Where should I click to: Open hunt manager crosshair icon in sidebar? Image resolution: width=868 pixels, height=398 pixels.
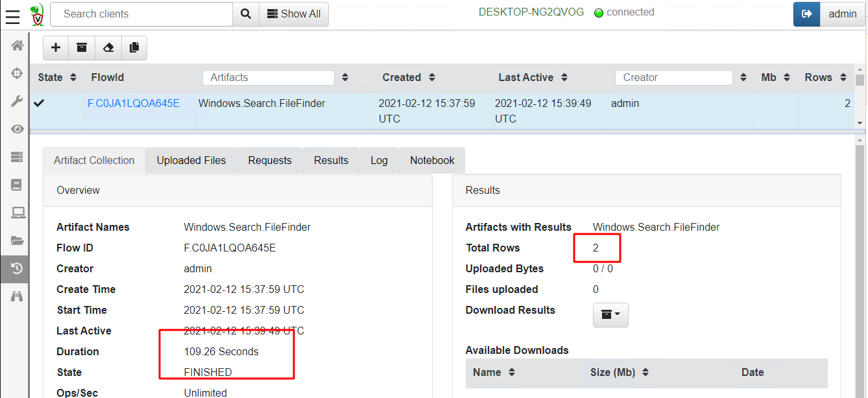click(x=17, y=73)
